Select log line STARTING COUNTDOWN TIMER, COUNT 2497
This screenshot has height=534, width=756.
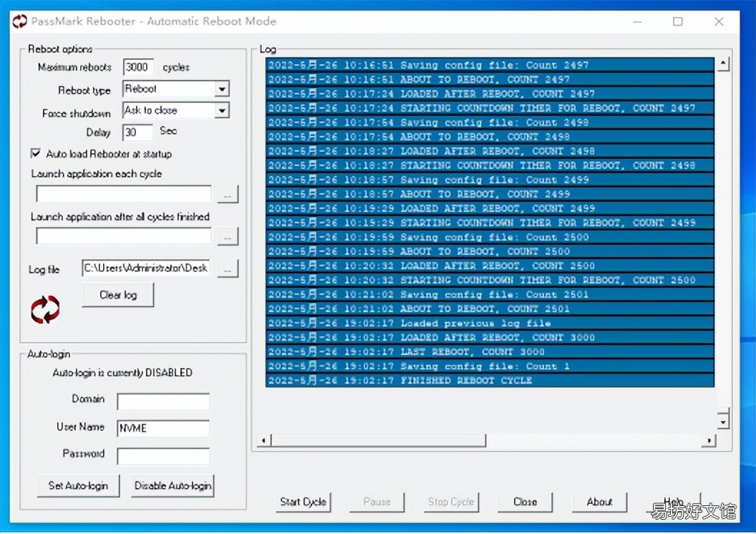[490, 108]
